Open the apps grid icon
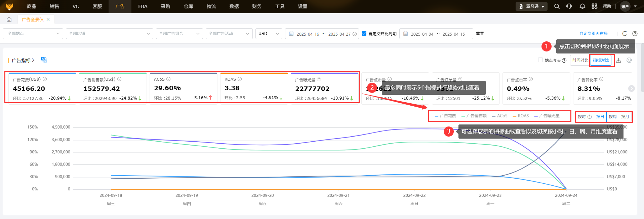644x219 pixels. point(595,6)
